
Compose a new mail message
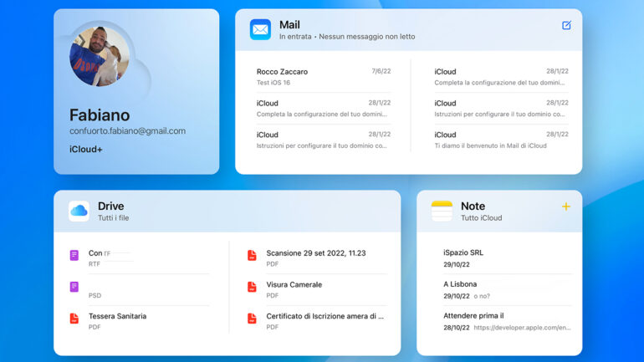point(566,25)
